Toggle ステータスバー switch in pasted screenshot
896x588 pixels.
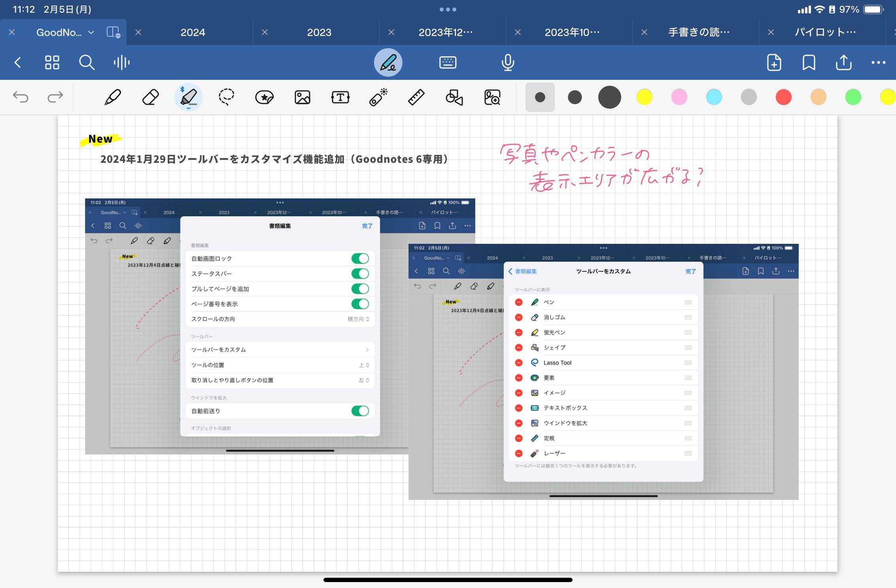point(360,273)
